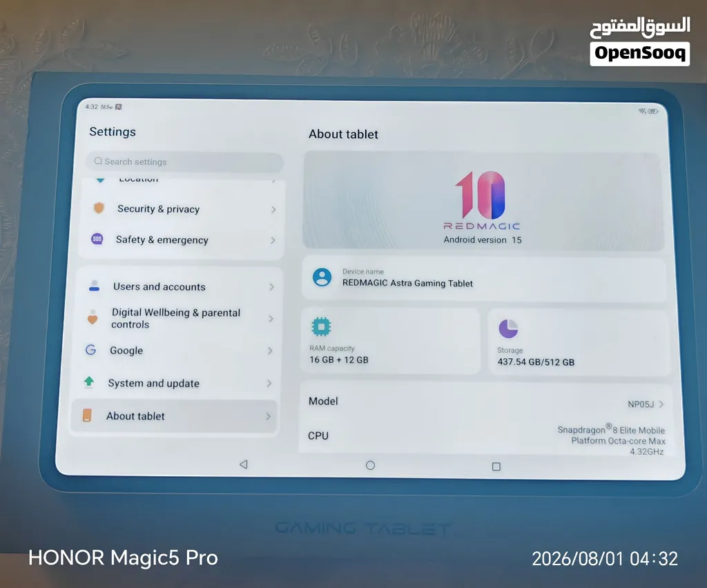
Task: Tap the Android back navigation triangle
Action: 244,464
